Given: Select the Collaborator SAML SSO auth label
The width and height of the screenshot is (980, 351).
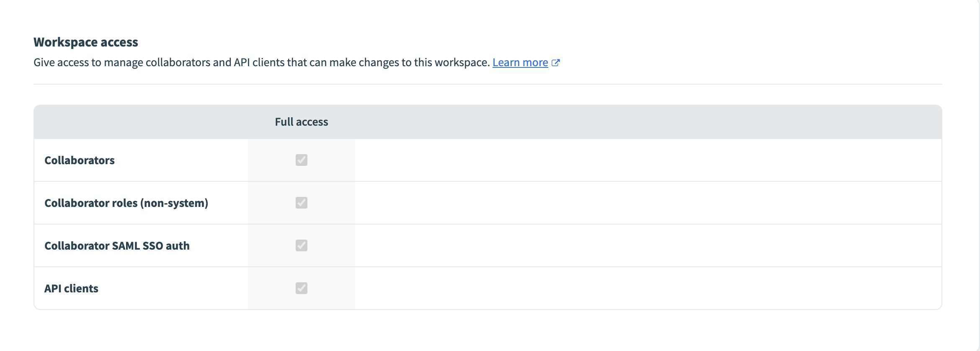Looking at the screenshot, I should tap(117, 246).
